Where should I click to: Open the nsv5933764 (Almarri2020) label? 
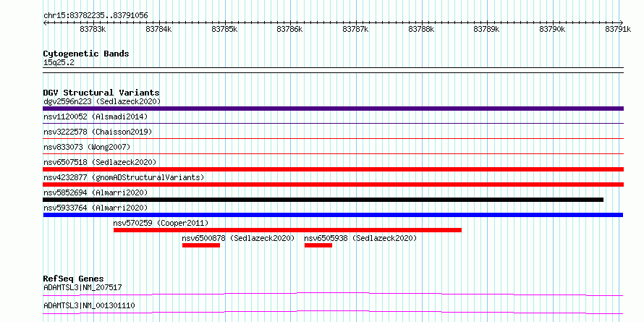96,208
